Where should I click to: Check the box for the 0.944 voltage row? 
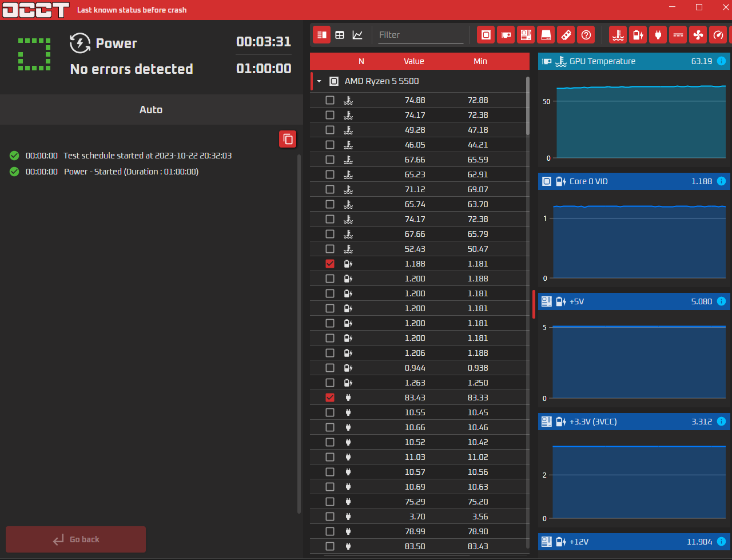(330, 368)
